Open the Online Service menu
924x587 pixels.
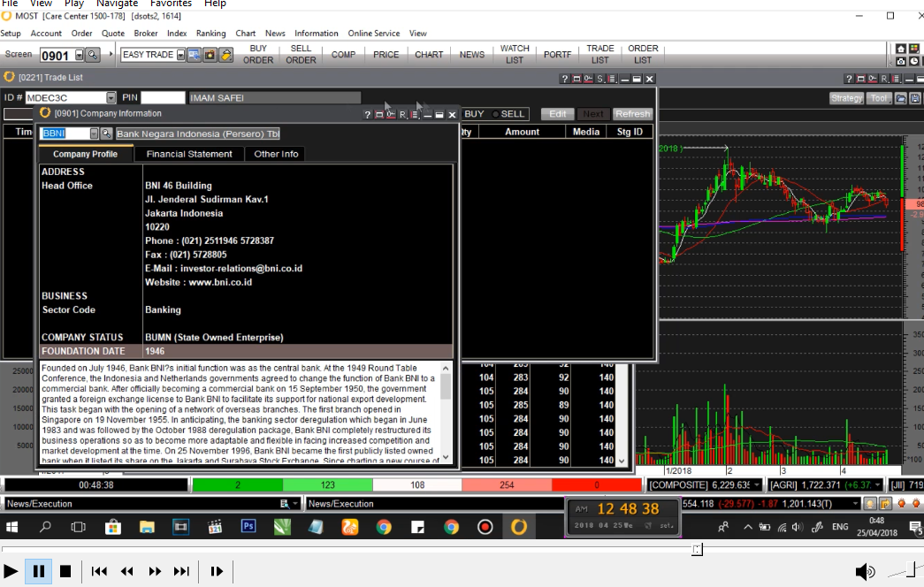pyautogui.click(x=374, y=33)
